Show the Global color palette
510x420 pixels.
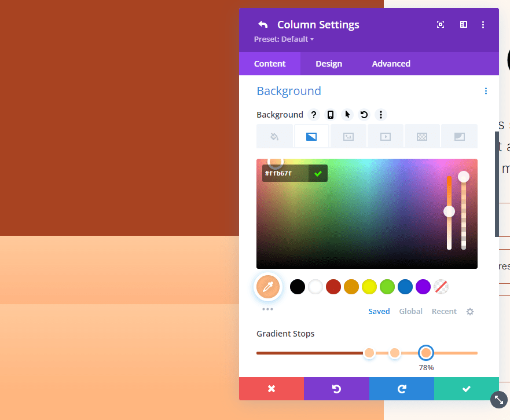410,311
